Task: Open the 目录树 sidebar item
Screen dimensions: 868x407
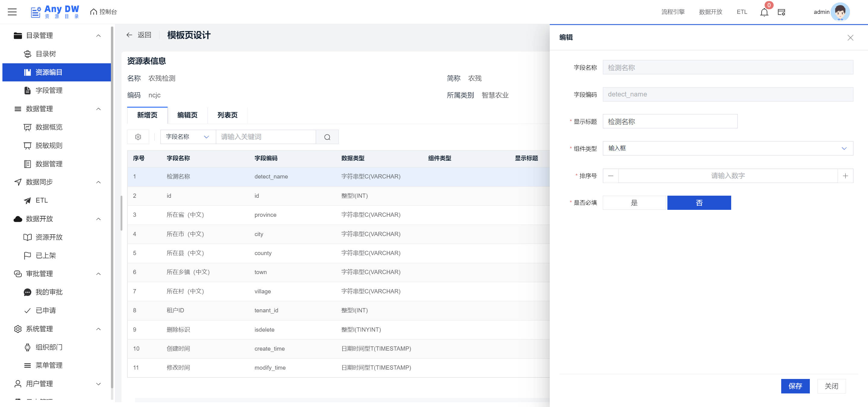Action: pos(46,54)
